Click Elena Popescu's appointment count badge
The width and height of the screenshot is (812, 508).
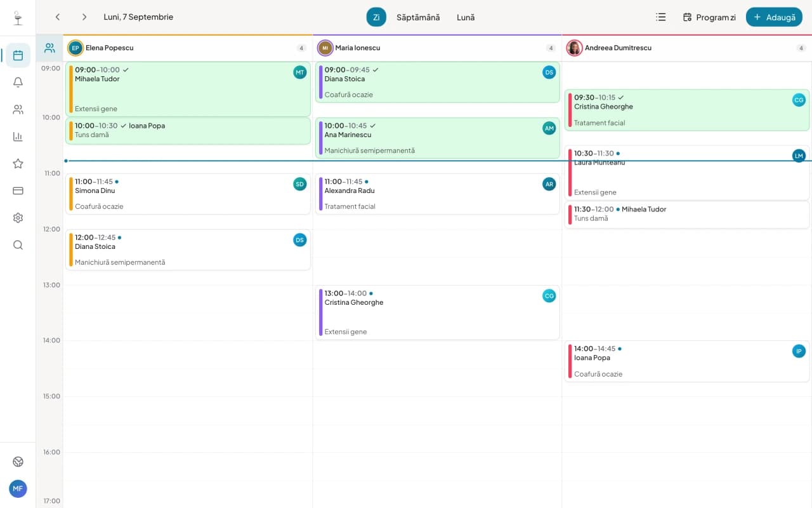(x=301, y=48)
